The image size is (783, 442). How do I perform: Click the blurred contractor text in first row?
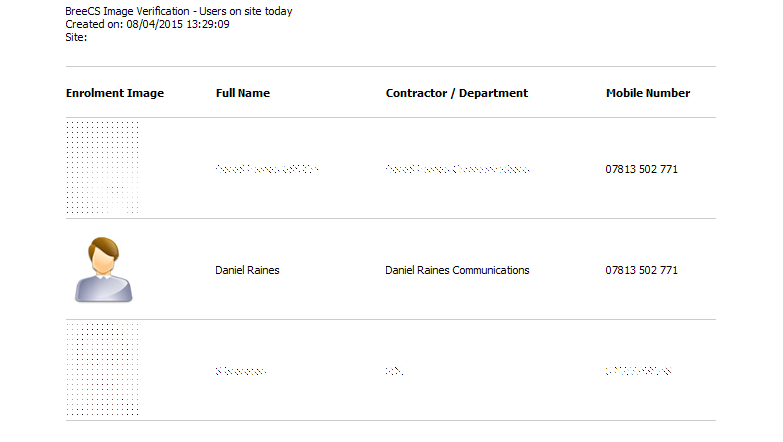[457, 169]
